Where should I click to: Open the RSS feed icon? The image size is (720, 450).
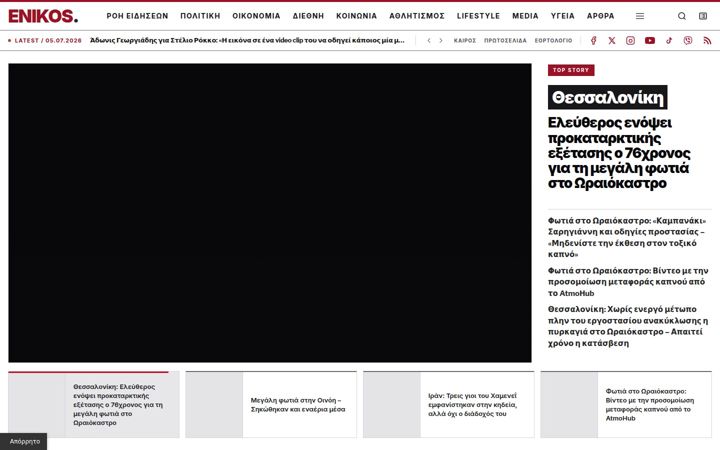(707, 40)
